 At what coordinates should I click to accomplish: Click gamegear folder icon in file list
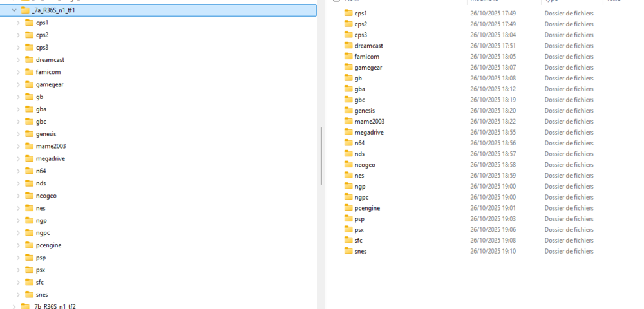point(348,68)
